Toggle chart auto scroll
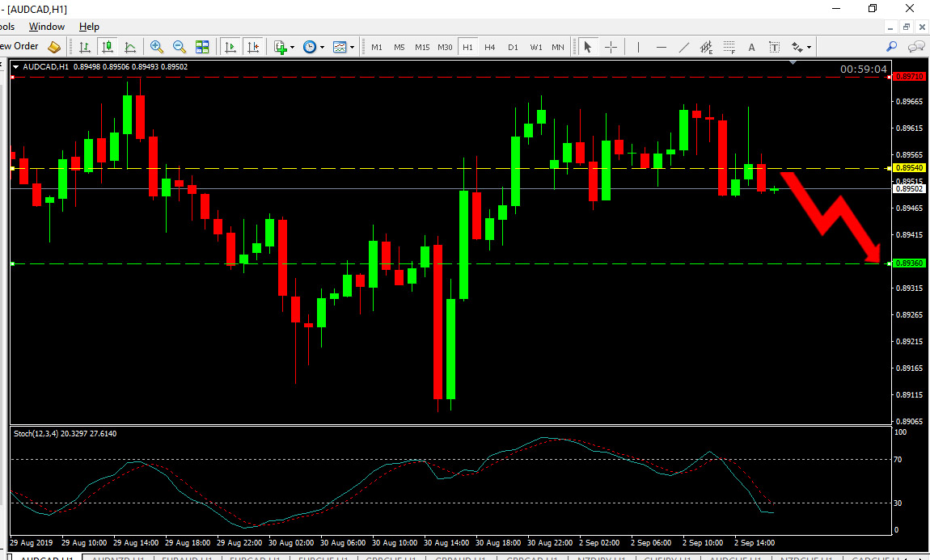 point(230,47)
